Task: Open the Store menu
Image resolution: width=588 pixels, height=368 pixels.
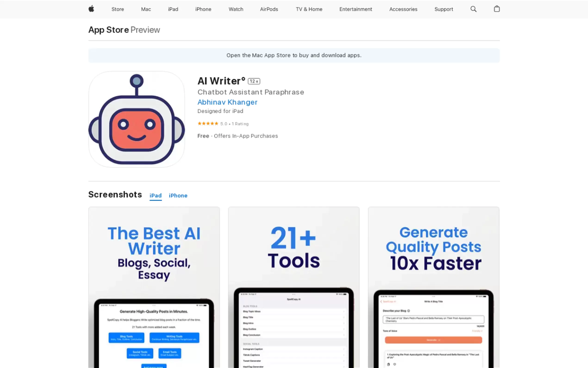Action: pyautogui.click(x=118, y=9)
